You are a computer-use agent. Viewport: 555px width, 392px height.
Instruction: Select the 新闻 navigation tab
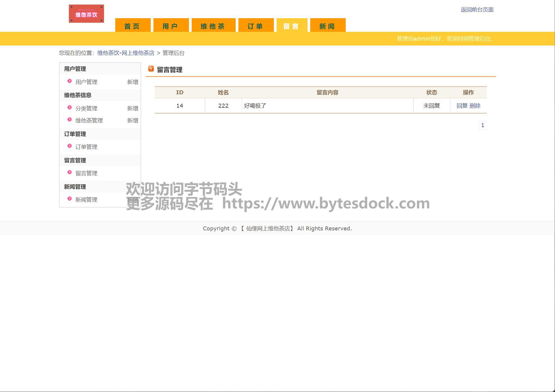[x=328, y=26]
